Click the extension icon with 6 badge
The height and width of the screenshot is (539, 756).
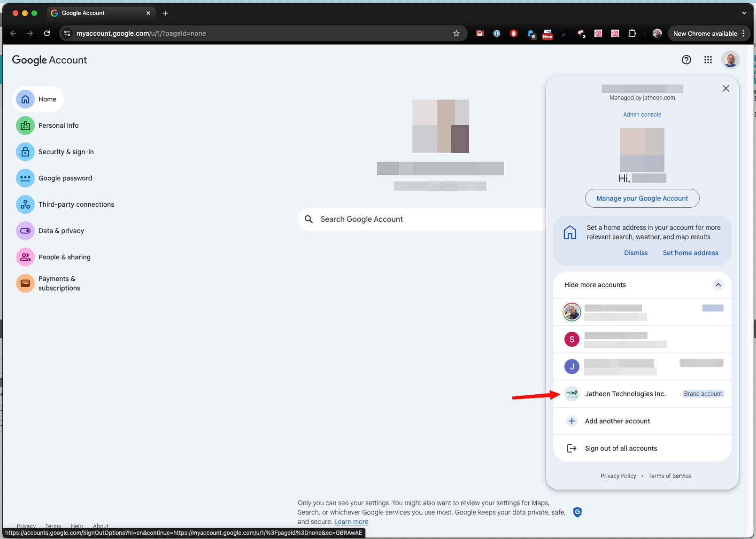pos(531,34)
